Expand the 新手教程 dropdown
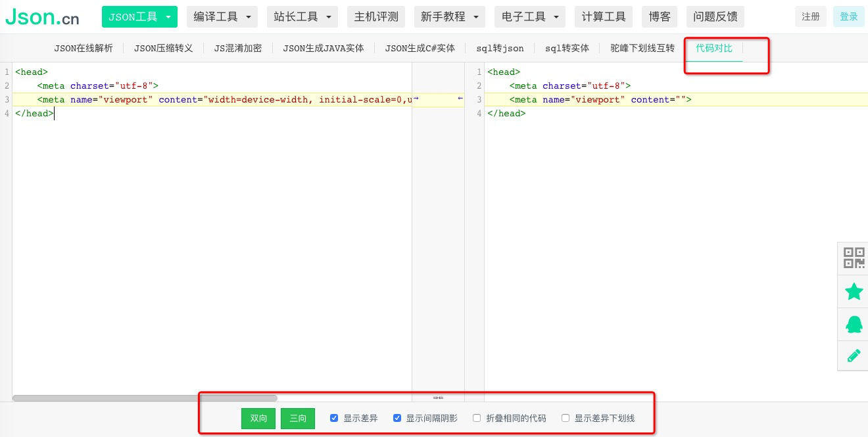Image resolution: width=868 pixels, height=437 pixels. coord(450,17)
